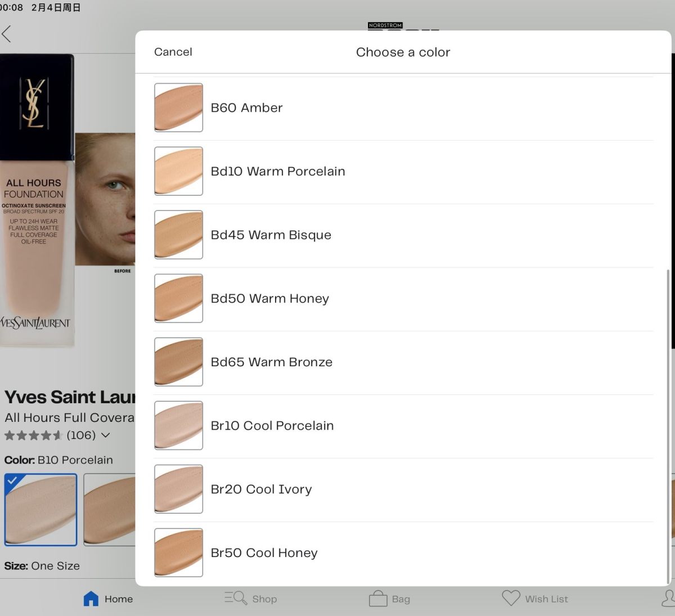Image resolution: width=675 pixels, height=616 pixels.
Task: Select the Bd10 Warm Porcelain label
Action: pyautogui.click(x=278, y=171)
